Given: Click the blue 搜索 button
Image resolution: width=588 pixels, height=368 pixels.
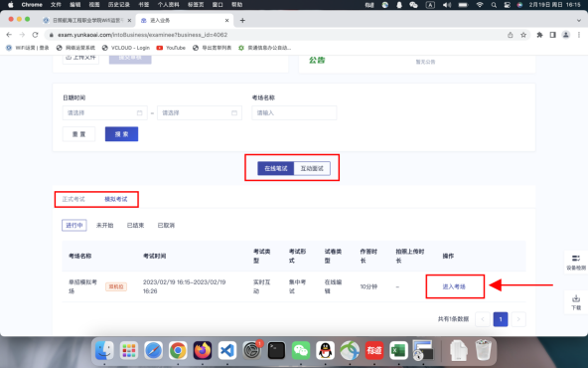Looking at the screenshot, I should click(x=121, y=134).
